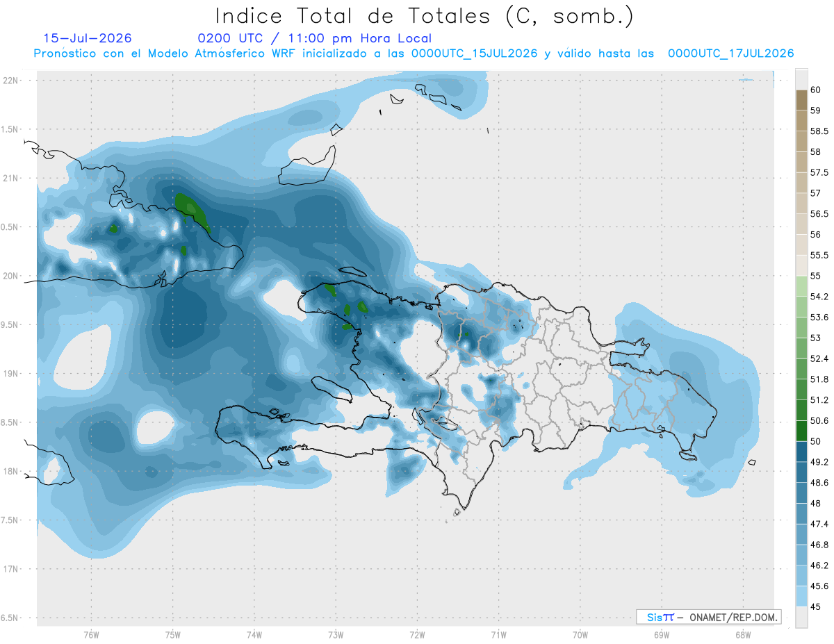Click the color scale value '60'
This screenshot has height=644, width=834.
(x=815, y=90)
